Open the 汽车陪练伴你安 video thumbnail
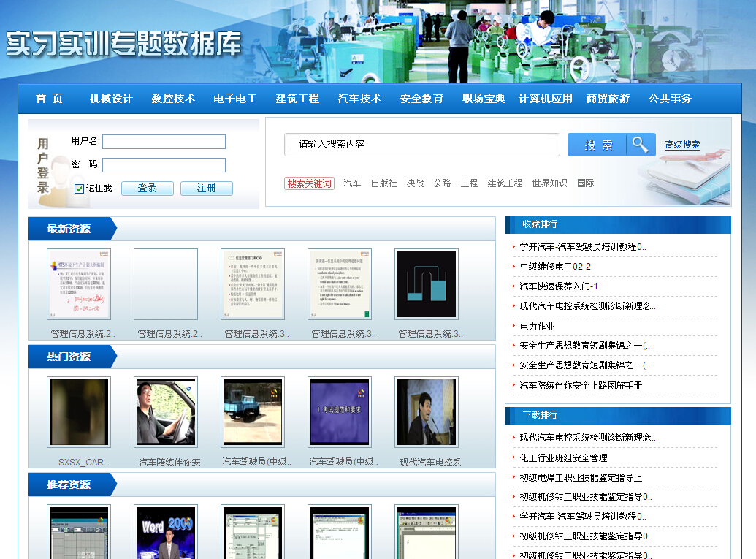The height and width of the screenshot is (559, 756). click(166, 412)
